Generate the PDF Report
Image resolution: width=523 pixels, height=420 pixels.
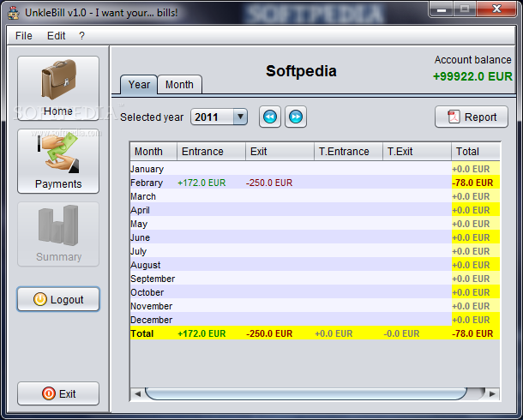[x=472, y=117]
